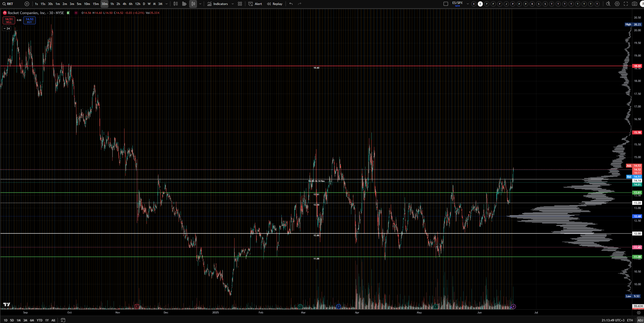Viewport: 644px width, 323px height.
Task: Click the 14.51 SELL button
Action: click(x=9, y=20)
